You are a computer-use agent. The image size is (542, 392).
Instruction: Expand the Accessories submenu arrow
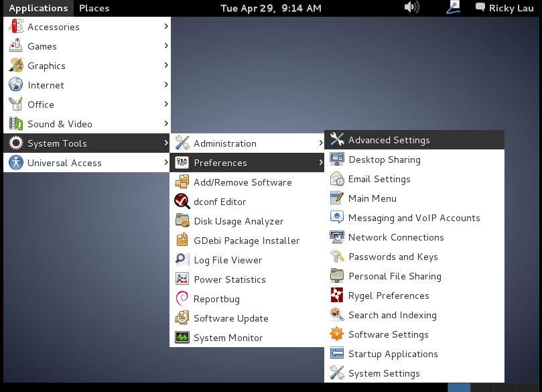[x=166, y=26]
